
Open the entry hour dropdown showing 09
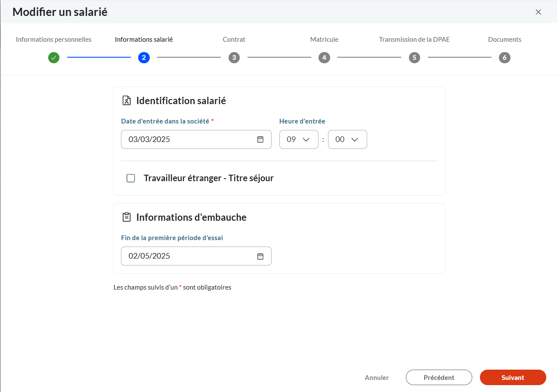pos(299,139)
